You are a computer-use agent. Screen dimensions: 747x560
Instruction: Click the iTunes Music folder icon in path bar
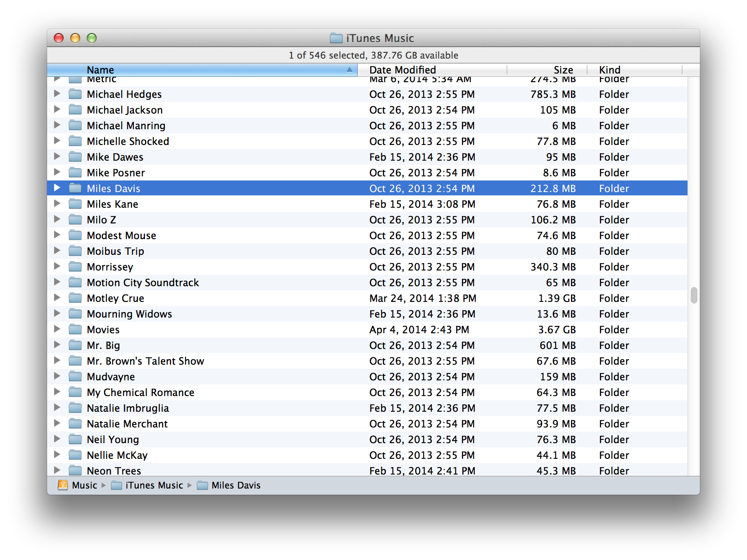(x=117, y=485)
